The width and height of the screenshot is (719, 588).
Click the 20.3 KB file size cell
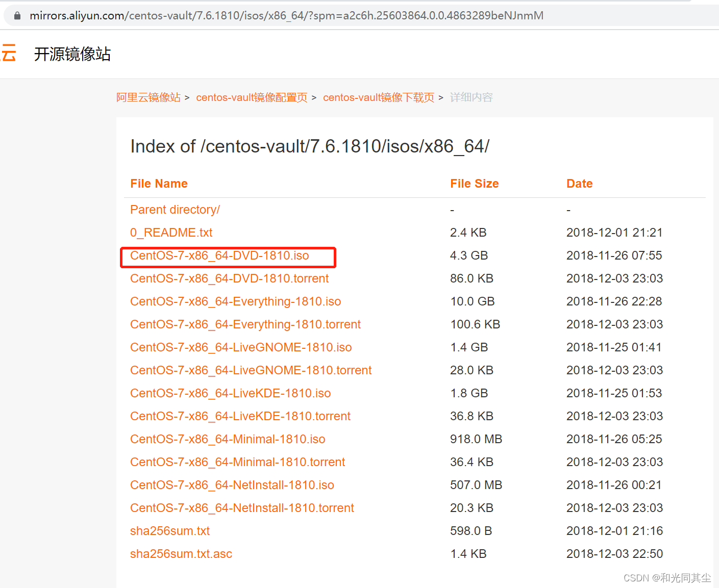point(472,508)
